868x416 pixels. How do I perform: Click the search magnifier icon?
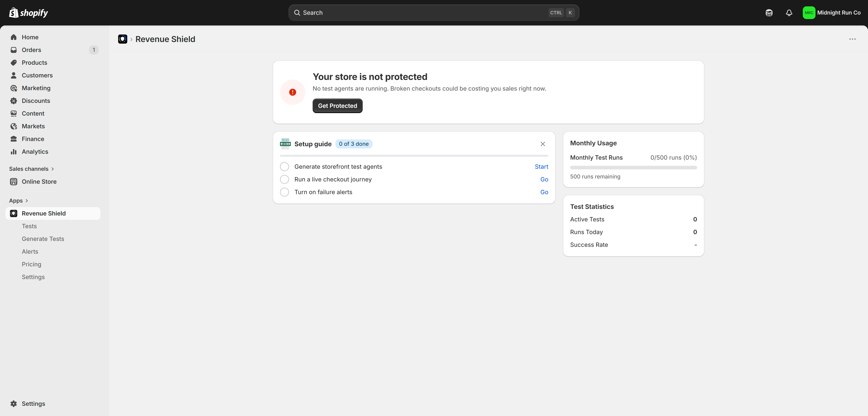pyautogui.click(x=297, y=13)
